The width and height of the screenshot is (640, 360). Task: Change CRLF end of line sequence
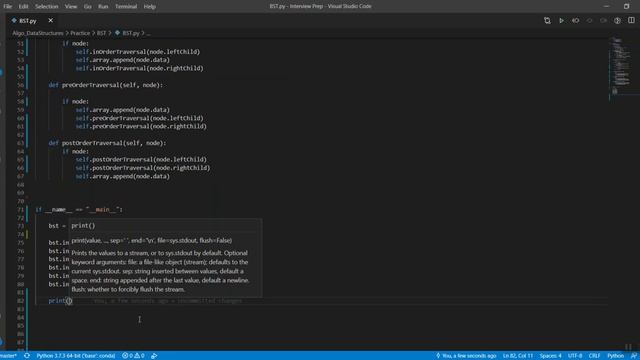[595, 356]
